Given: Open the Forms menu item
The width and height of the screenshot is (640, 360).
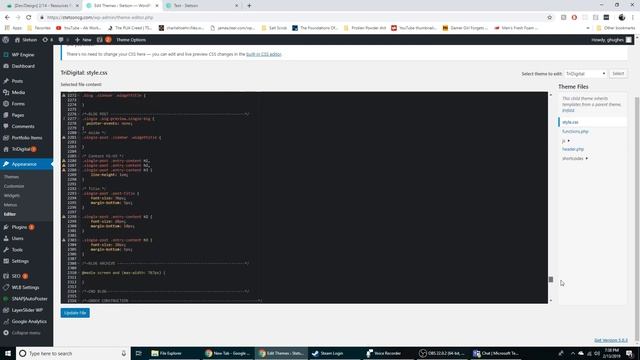Looking at the screenshot, I should click(x=18, y=104).
